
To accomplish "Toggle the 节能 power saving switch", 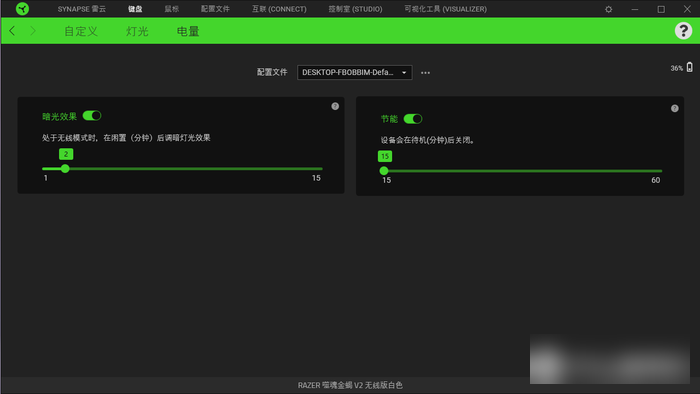I will [412, 119].
